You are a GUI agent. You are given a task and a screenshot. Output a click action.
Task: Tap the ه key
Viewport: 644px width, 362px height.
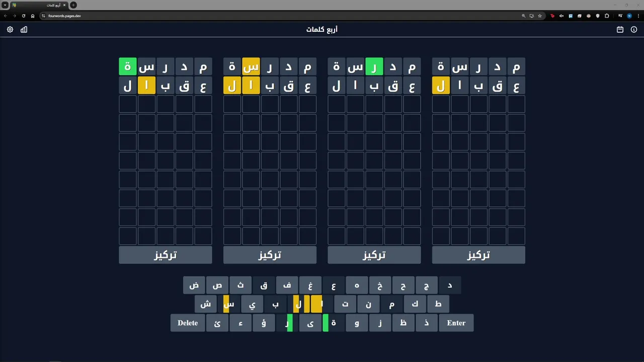pyautogui.click(x=357, y=285)
